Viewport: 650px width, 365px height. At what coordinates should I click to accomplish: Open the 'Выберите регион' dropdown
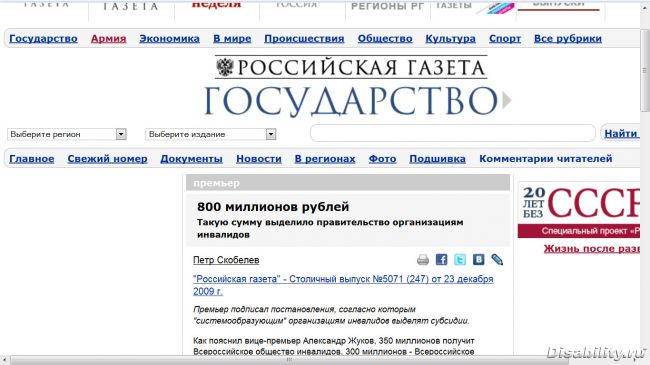(x=67, y=134)
